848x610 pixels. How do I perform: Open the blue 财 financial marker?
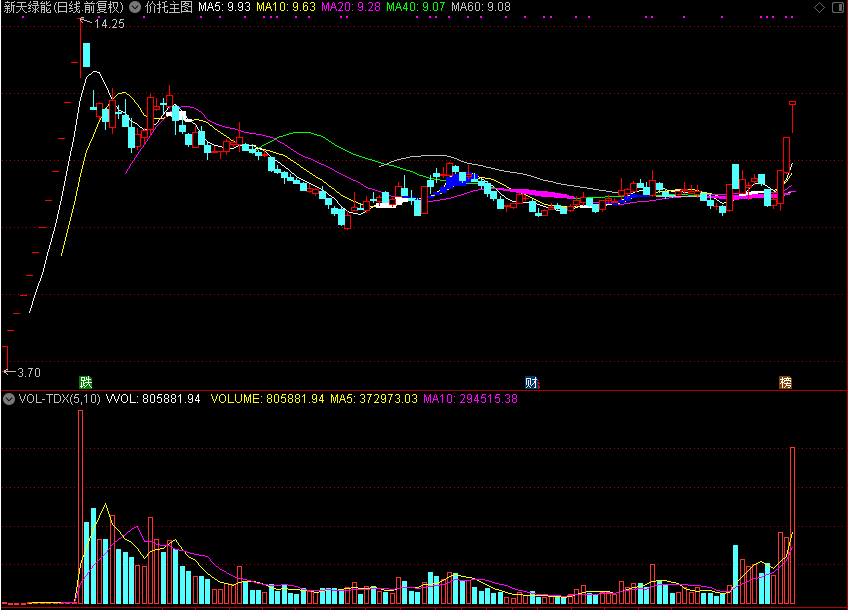tap(531, 382)
